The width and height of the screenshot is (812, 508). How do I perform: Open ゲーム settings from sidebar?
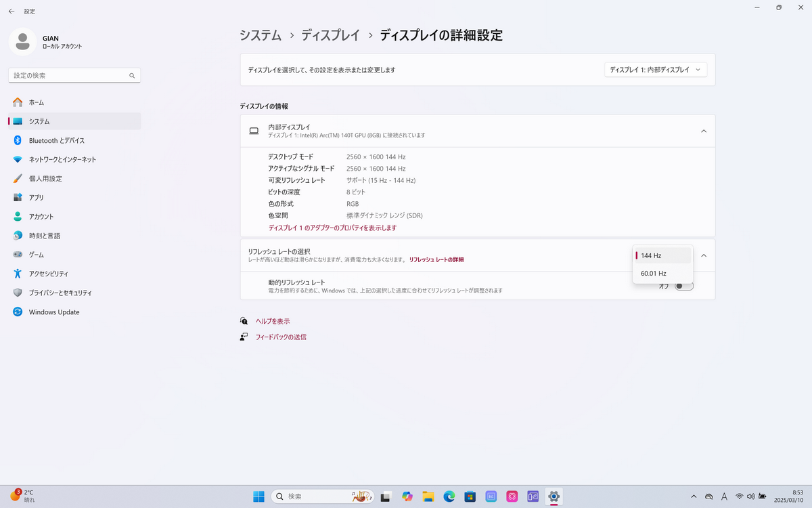pyautogui.click(x=36, y=255)
